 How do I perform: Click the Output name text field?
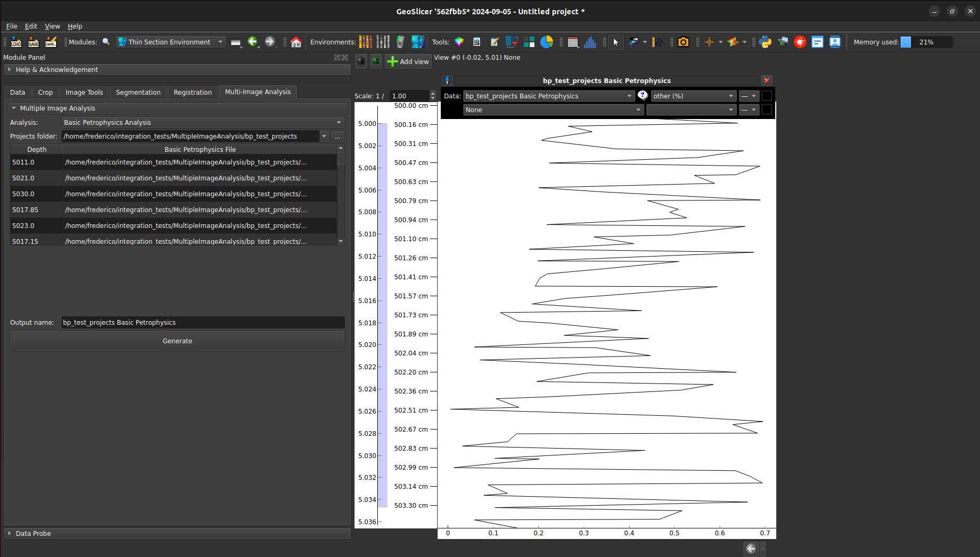(203, 323)
